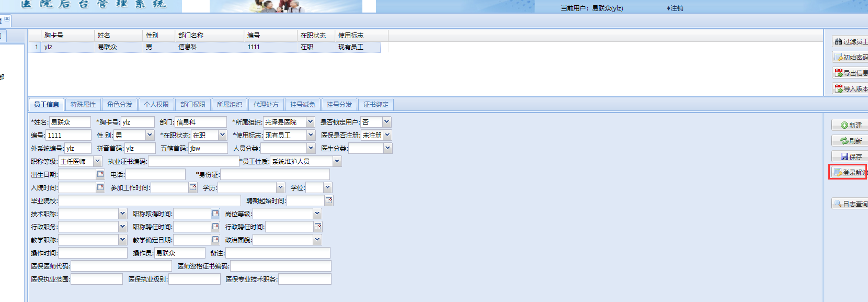
Task: Click the 登录解锁 login unlock button
Action: (849, 172)
